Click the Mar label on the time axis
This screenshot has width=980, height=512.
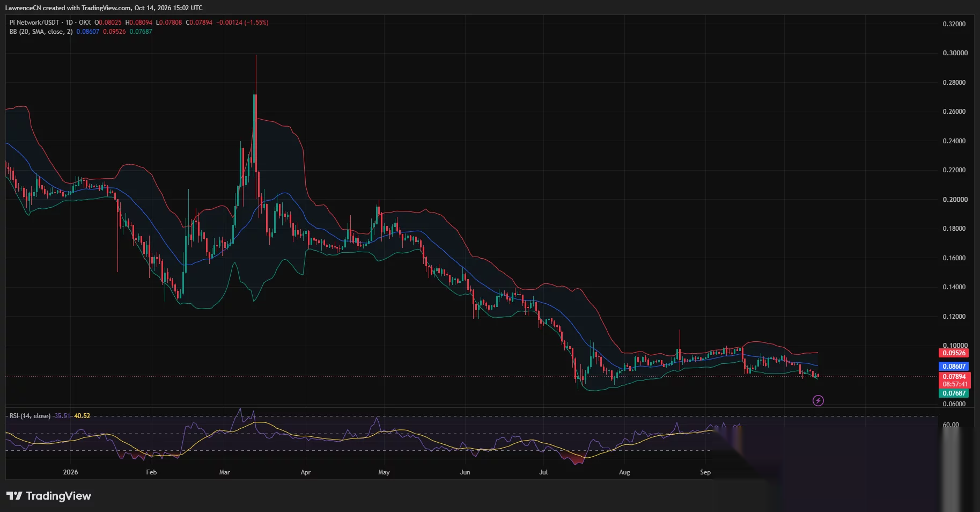tap(224, 472)
